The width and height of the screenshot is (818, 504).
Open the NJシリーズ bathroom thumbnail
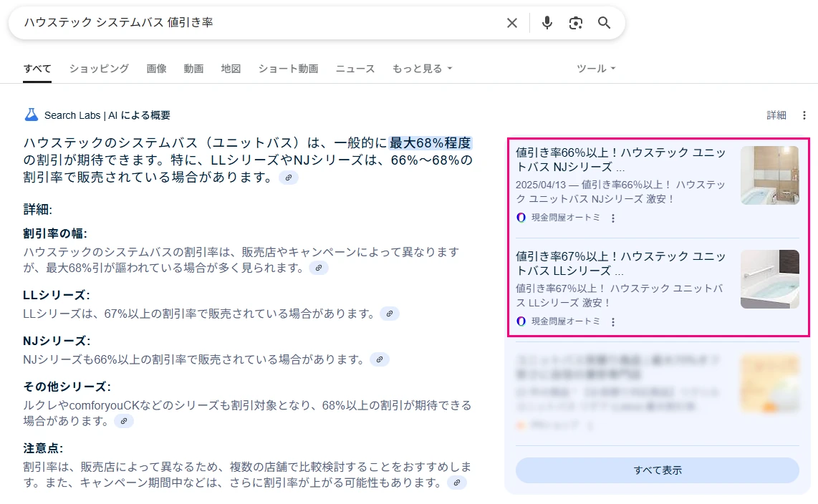769,175
